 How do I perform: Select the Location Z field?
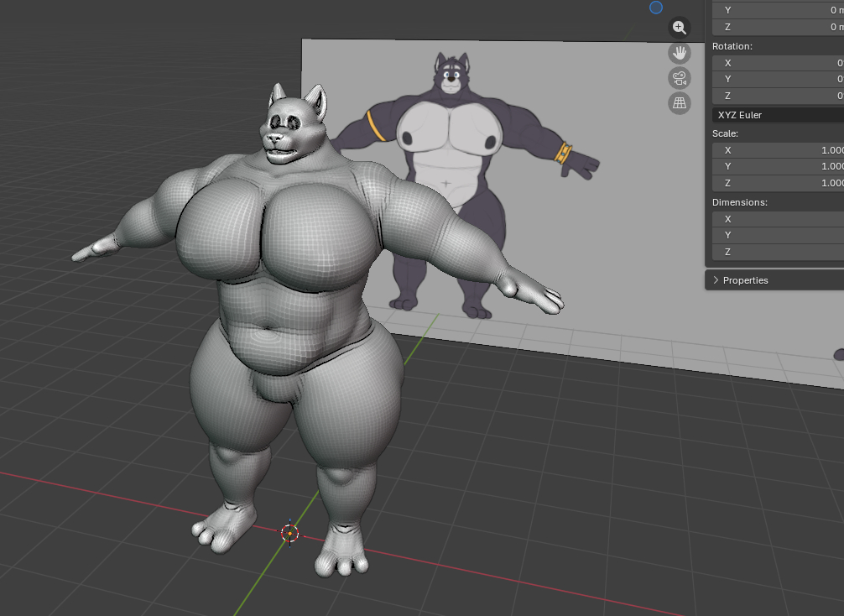pos(777,27)
